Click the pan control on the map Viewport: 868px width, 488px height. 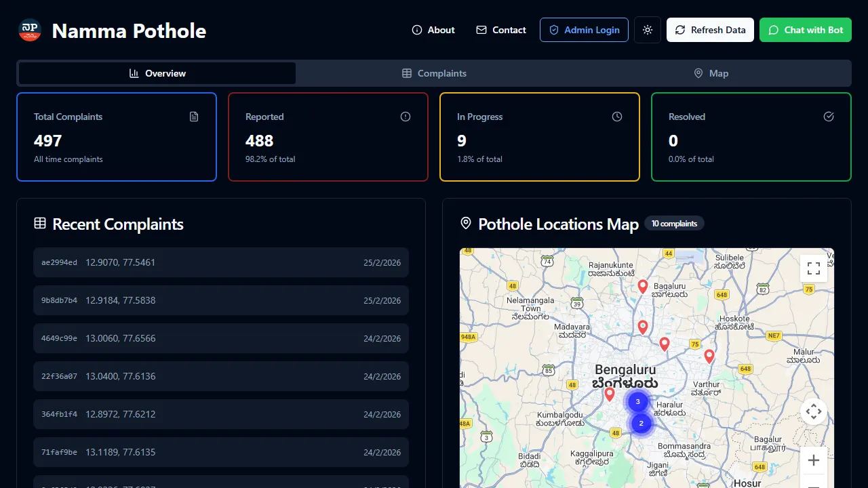coord(814,411)
